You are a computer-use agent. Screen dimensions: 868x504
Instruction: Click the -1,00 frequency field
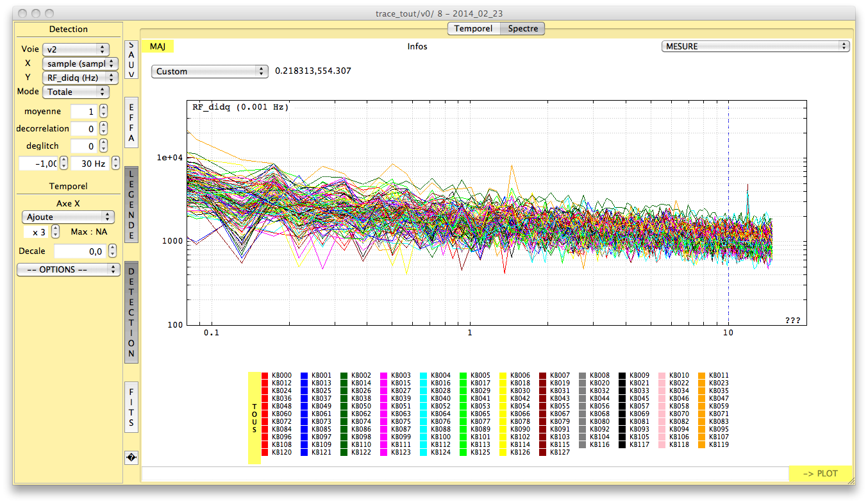pyautogui.click(x=38, y=164)
